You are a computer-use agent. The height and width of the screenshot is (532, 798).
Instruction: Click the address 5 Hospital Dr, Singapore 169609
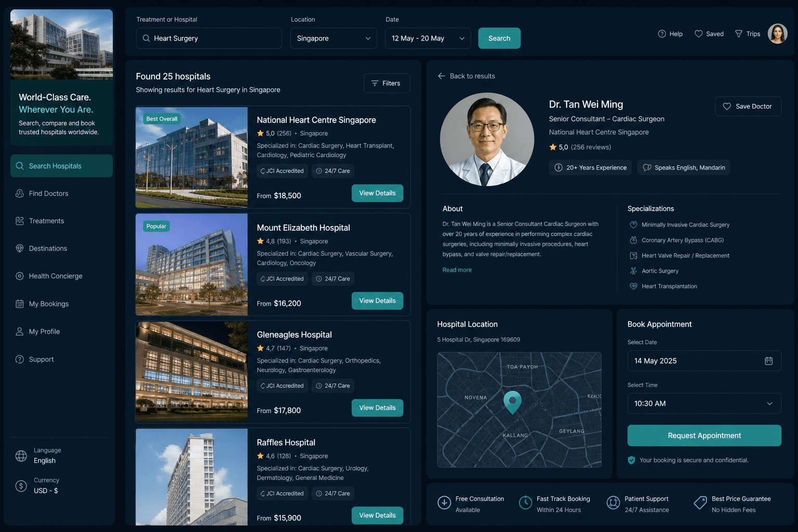[x=478, y=340]
